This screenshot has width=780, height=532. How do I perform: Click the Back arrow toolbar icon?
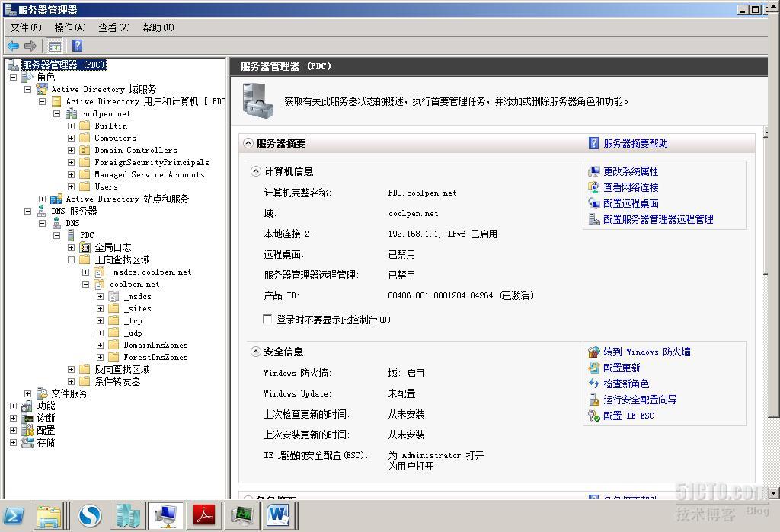[13, 46]
